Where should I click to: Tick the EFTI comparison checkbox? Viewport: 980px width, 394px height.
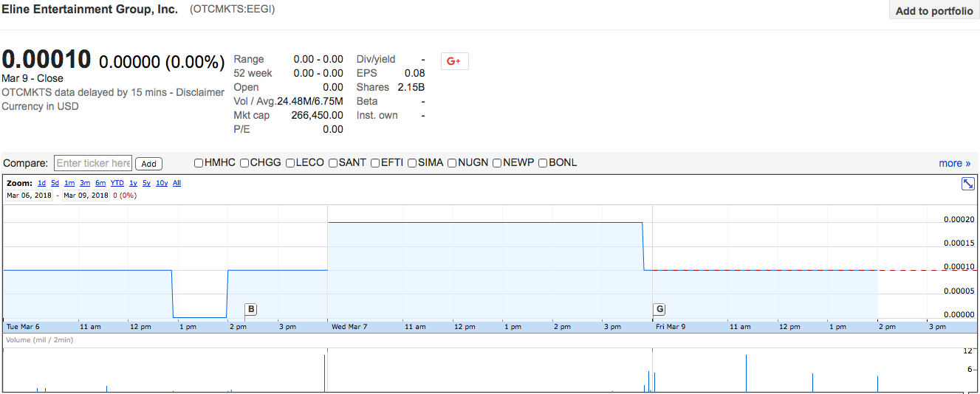375,162
